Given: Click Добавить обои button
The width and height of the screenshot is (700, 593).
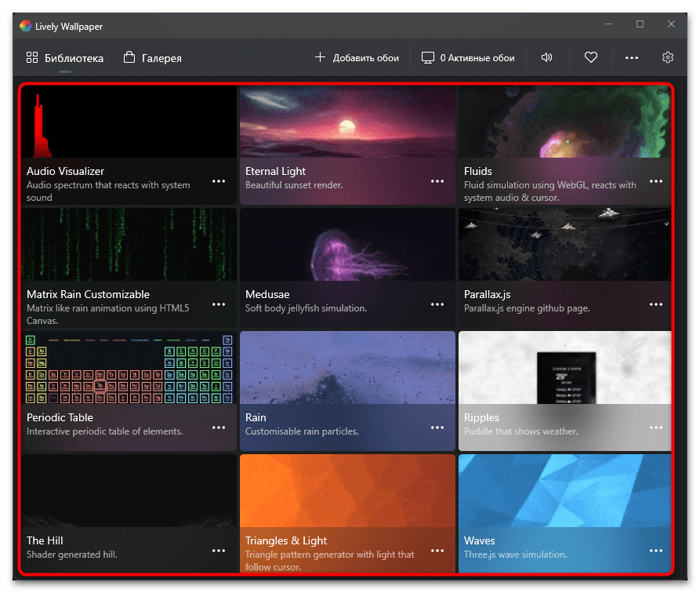Looking at the screenshot, I should [357, 57].
